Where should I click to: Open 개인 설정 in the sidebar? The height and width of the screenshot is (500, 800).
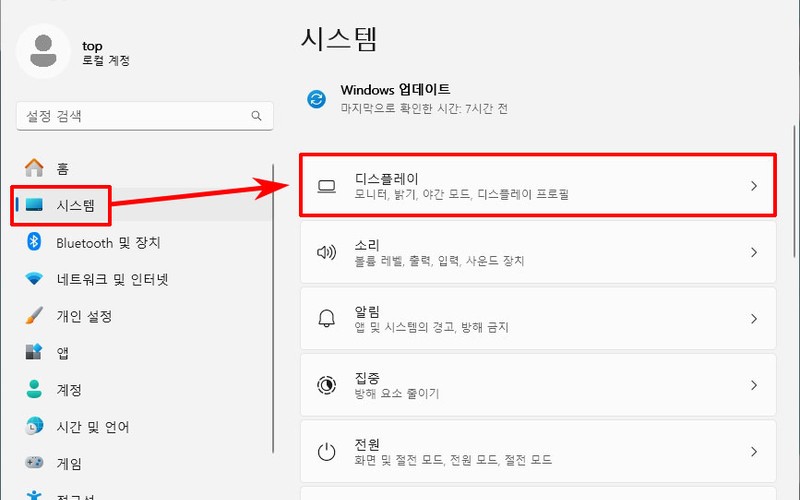click(x=84, y=316)
